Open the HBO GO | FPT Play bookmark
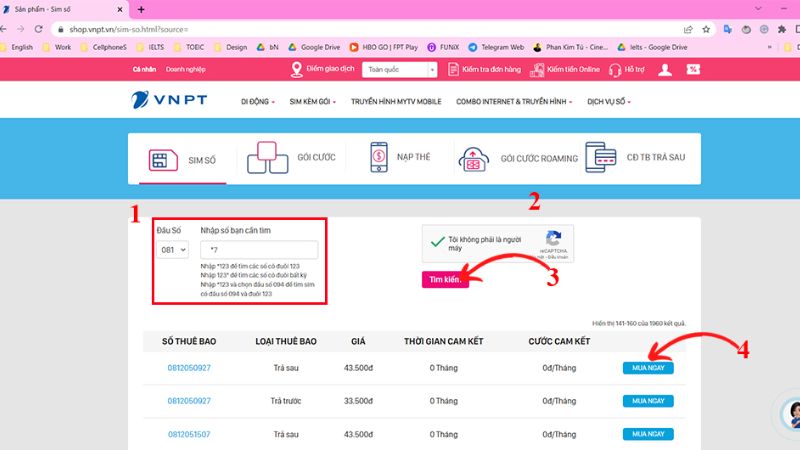 (384, 47)
